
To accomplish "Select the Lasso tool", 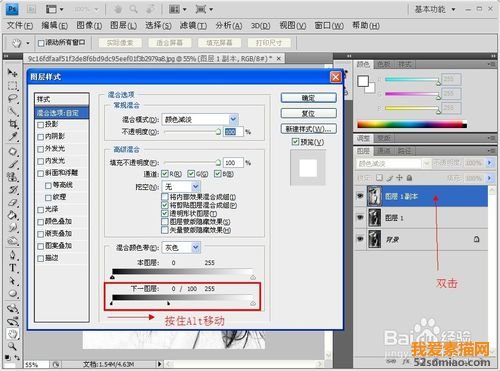I will point(13,98).
